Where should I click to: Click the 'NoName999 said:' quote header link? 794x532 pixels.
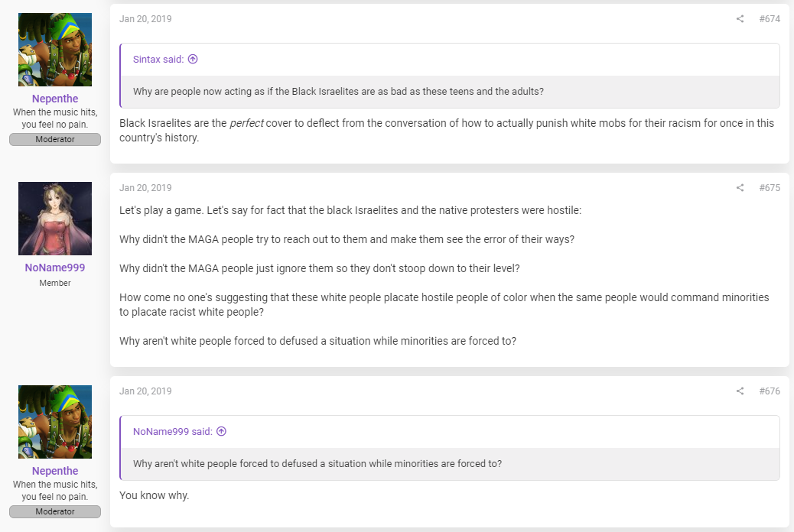pyautogui.click(x=173, y=431)
